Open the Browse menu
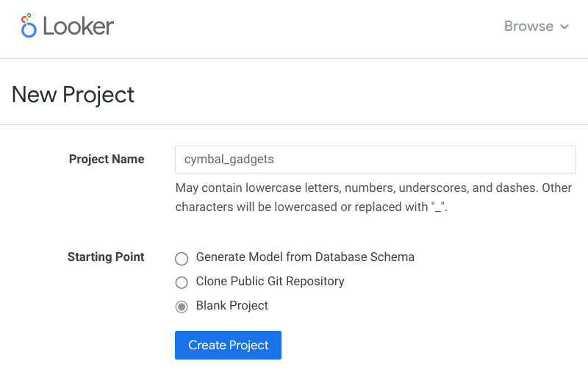This screenshot has height=386, width=588. point(537,26)
